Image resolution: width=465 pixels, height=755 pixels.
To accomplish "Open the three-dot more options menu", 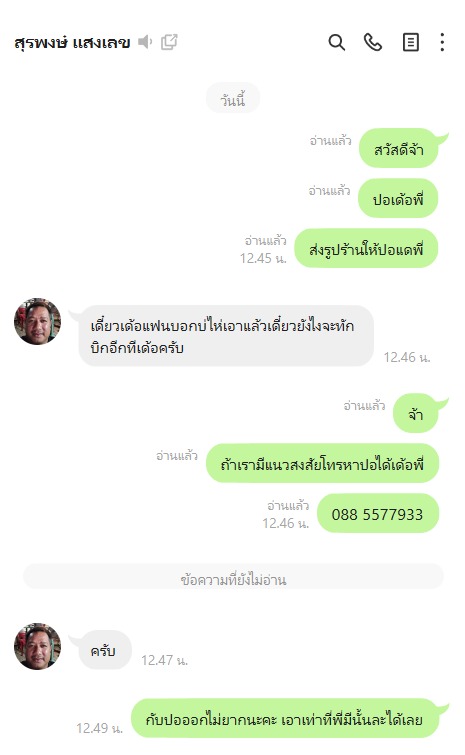I will [x=442, y=42].
